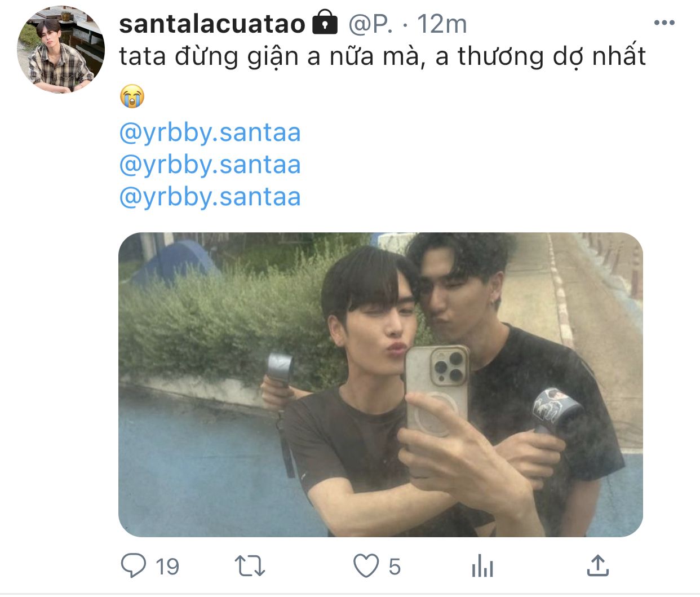Open the third @yrbby.santaa mention
This screenshot has height=597, width=700.
coord(210,197)
